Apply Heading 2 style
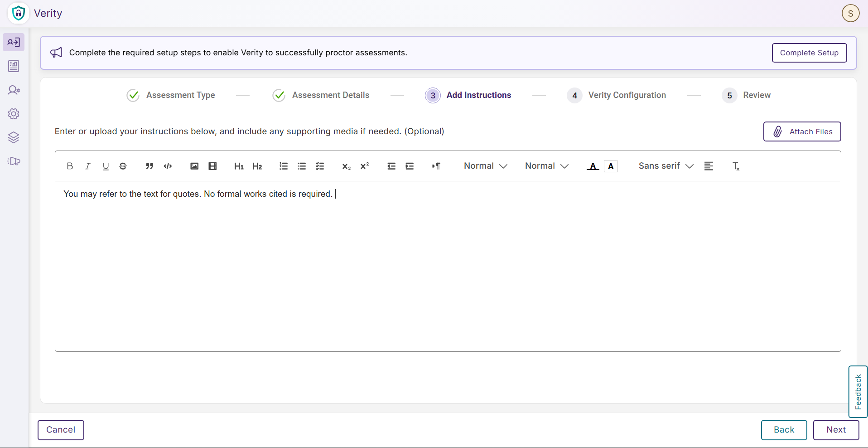 257,166
